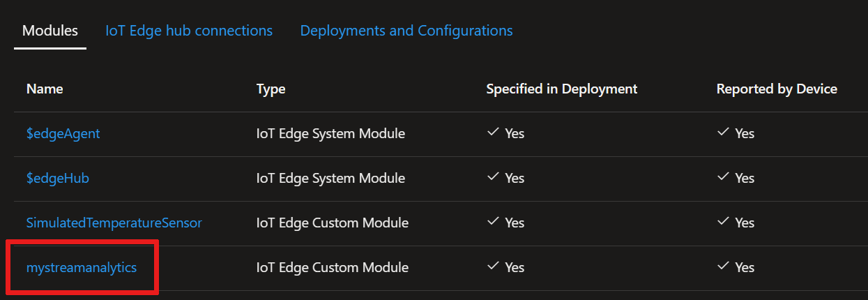Click SimulatedTemperatureSensor Specified in Deployment checkmark
This screenshot has height=300, width=868.
tap(492, 222)
